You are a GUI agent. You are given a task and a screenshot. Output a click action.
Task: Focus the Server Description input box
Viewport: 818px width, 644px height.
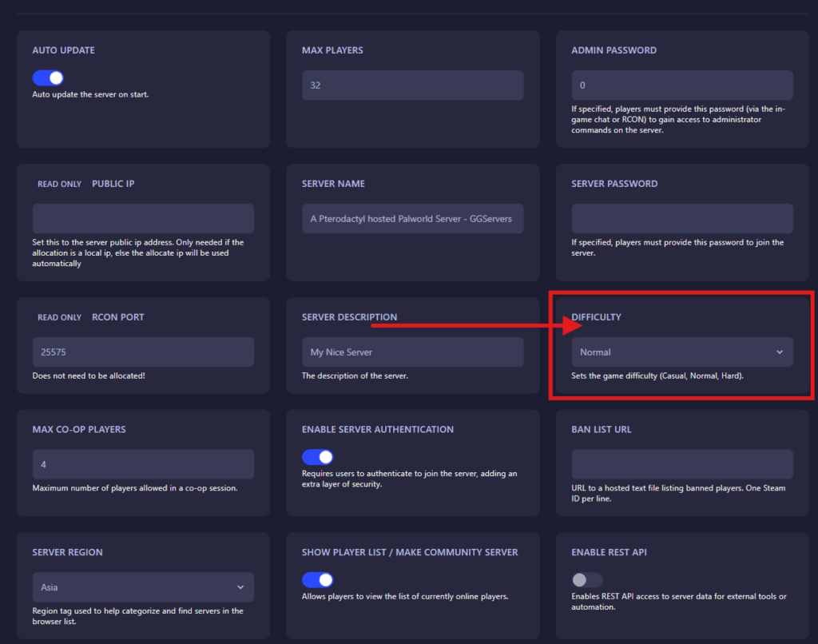[x=412, y=352]
